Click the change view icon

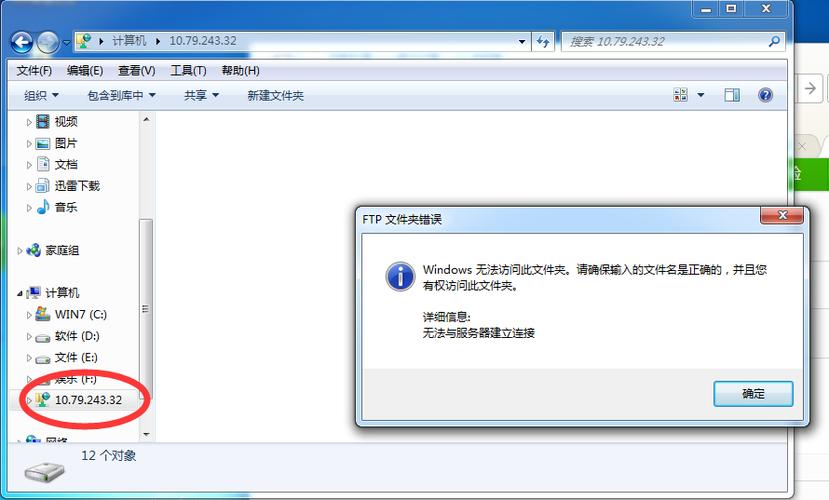click(680, 95)
